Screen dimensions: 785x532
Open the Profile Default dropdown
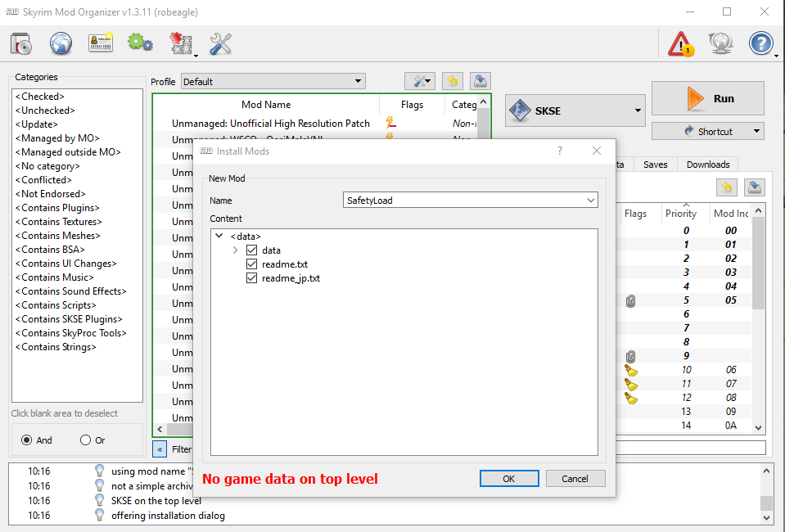(273, 82)
